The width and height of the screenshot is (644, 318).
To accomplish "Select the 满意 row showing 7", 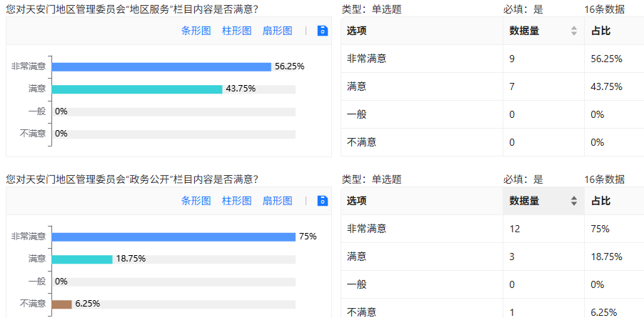I will [493, 86].
